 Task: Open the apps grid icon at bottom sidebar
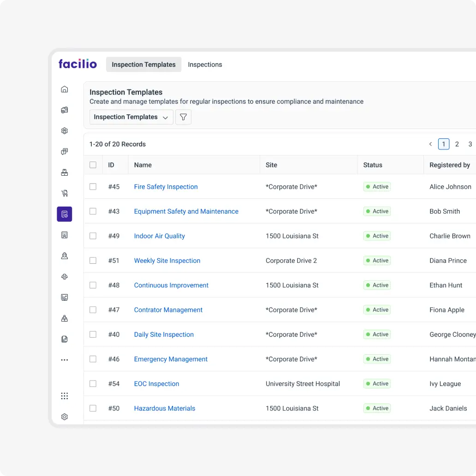point(65,396)
